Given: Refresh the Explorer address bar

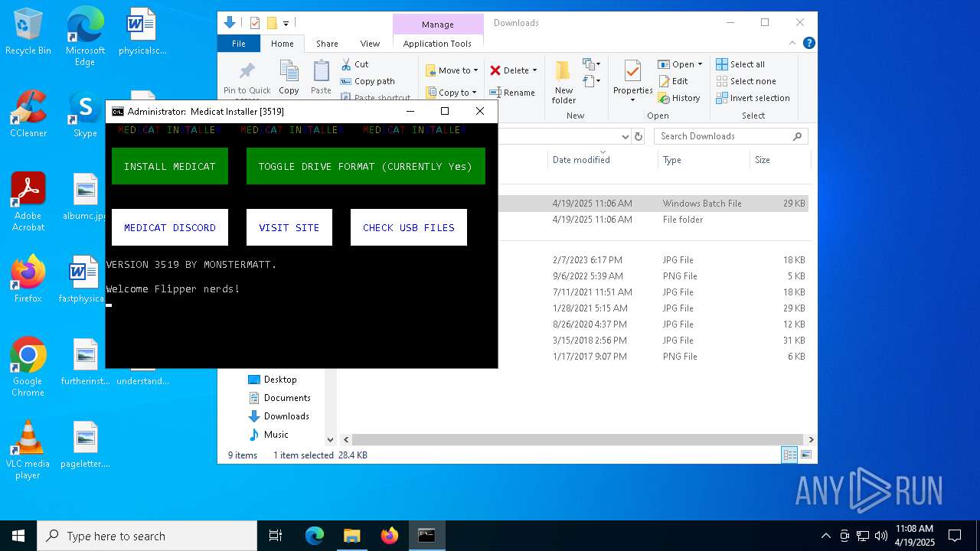Looking at the screenshot, I should [x=638, y=136].
